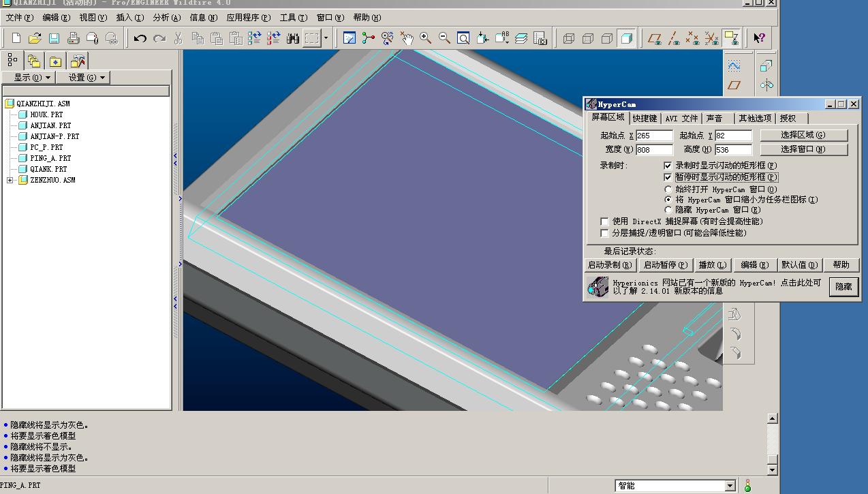Viewport: 868px width, 494px height.
Task: Select hidden line display style
Action: pyautogui.click(x=588, y=38)
